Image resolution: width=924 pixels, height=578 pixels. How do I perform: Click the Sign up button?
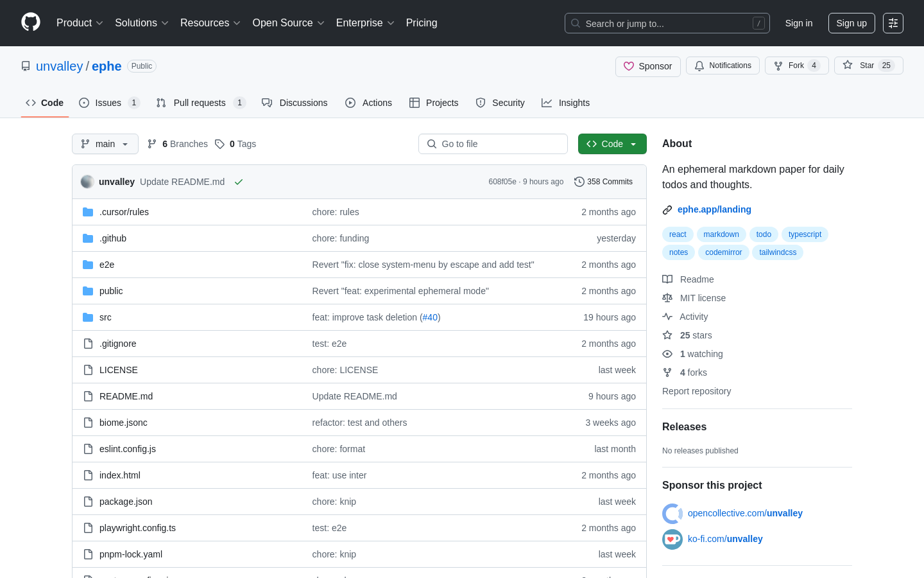[851, 23]
